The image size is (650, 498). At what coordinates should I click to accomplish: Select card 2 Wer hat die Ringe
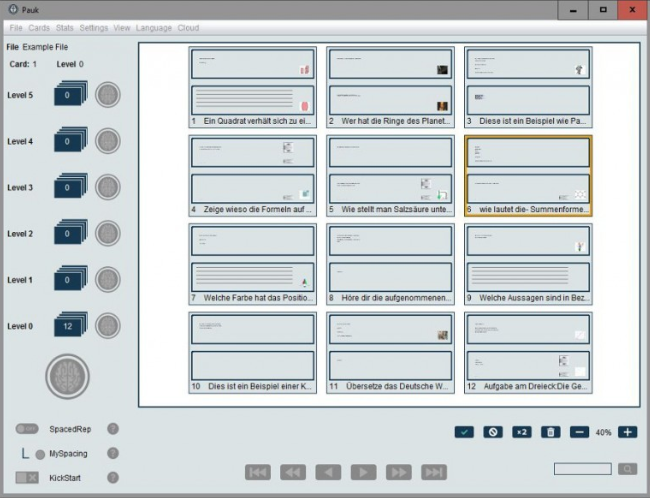coord(390,87)
